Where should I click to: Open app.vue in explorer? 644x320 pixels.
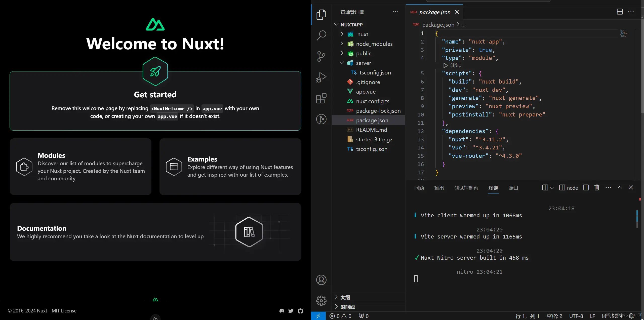point(369,92)
